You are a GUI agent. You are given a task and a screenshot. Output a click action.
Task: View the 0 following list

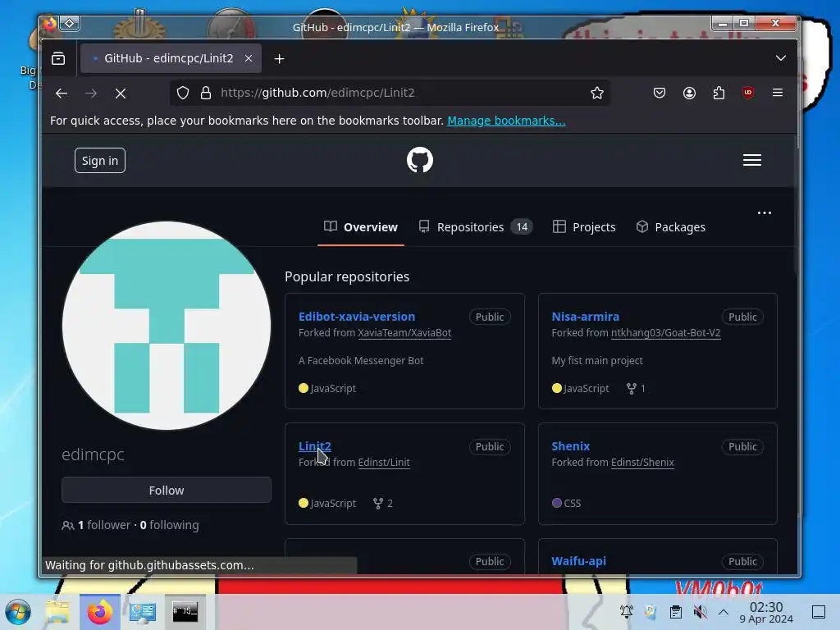[169, 525]
